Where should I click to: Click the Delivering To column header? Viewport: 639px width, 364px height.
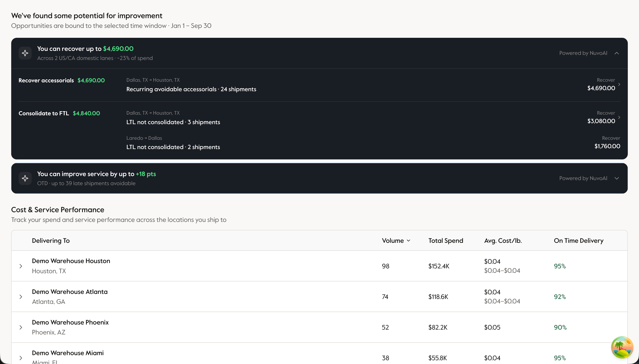[x=51, y=240]
